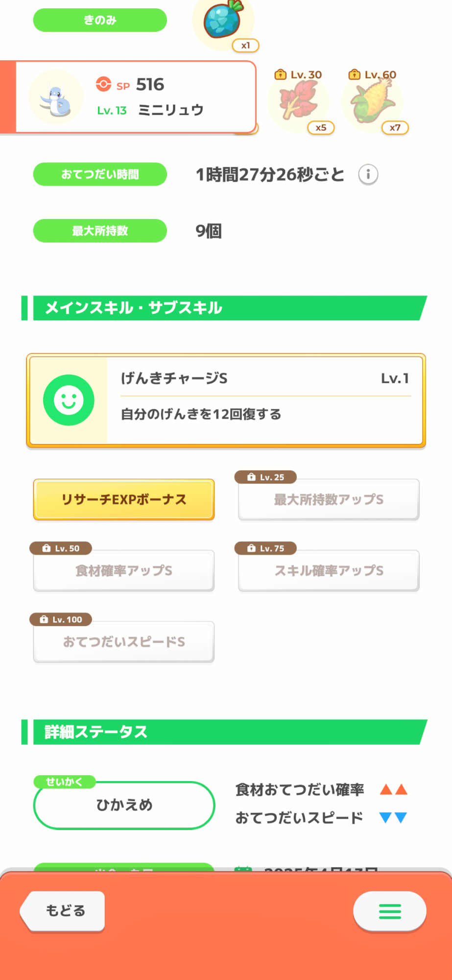The width and height of the screenshot is (452, 980).
Task: Tap locked 最大所持数アップS sub skill
Action: [329, 499]
